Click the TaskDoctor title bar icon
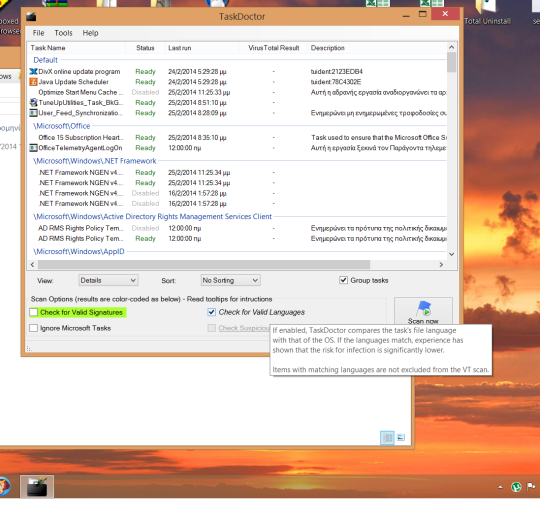This screenshot has width=540, height=517. (x=31, y=16)
